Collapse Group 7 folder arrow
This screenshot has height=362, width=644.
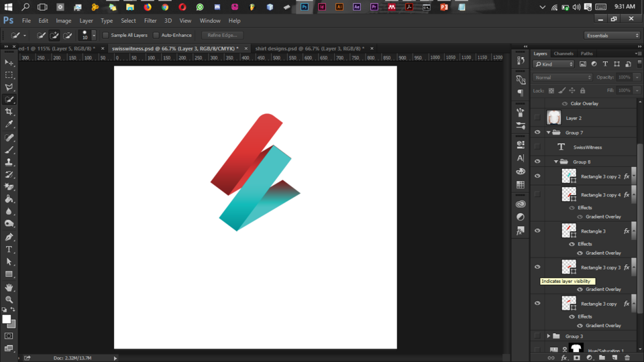pos(548,132)
